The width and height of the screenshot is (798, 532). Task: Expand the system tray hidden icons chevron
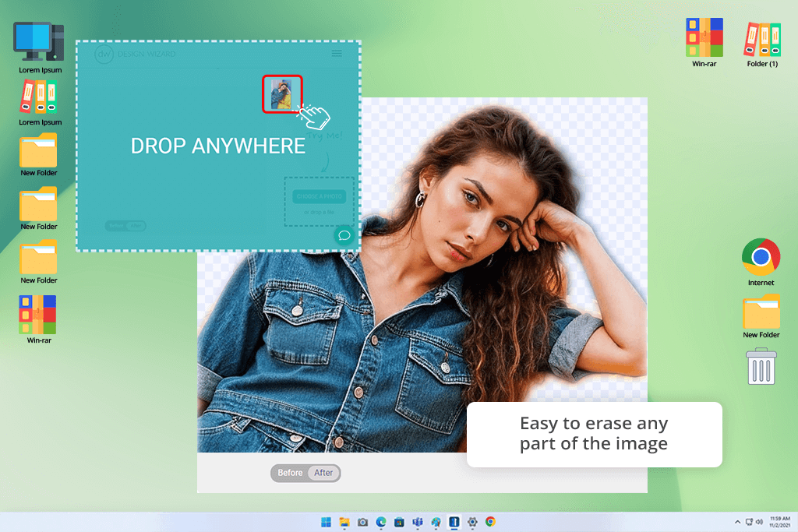point(737,522)
